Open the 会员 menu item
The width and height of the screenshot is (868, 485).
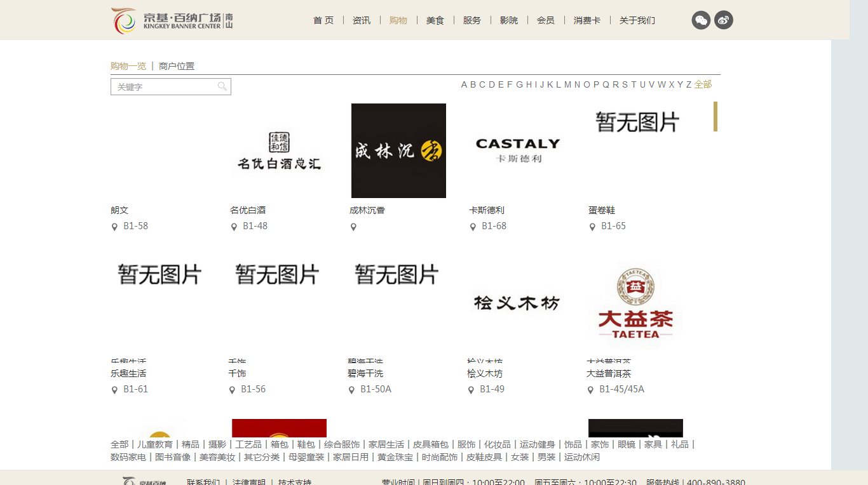click(x=545, y=20)
